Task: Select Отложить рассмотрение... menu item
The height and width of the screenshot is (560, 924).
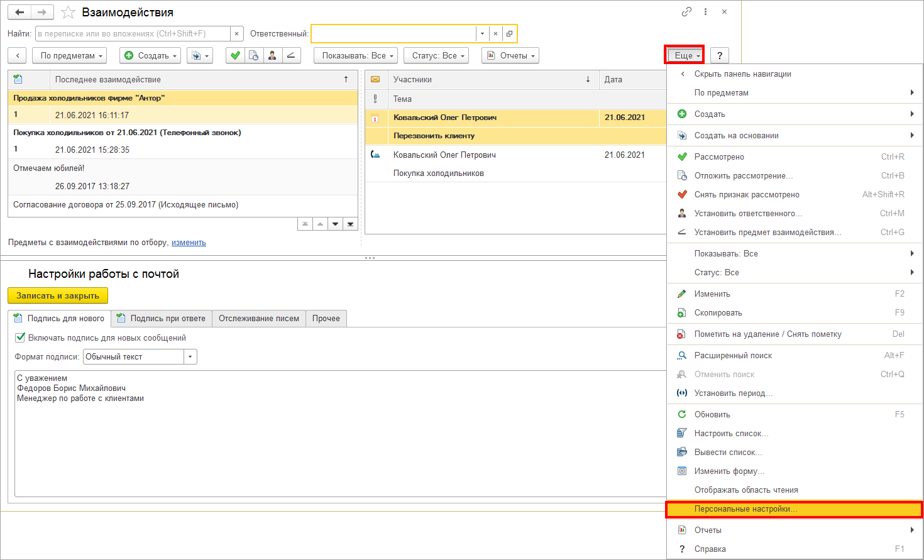Action: click(795, 176)
